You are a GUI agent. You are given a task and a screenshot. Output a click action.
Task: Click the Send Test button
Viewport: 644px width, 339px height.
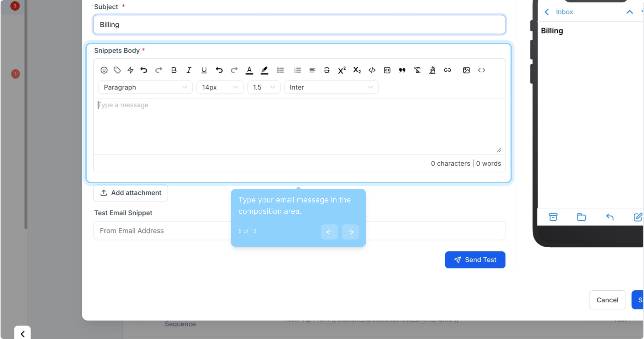click(475, 260)
